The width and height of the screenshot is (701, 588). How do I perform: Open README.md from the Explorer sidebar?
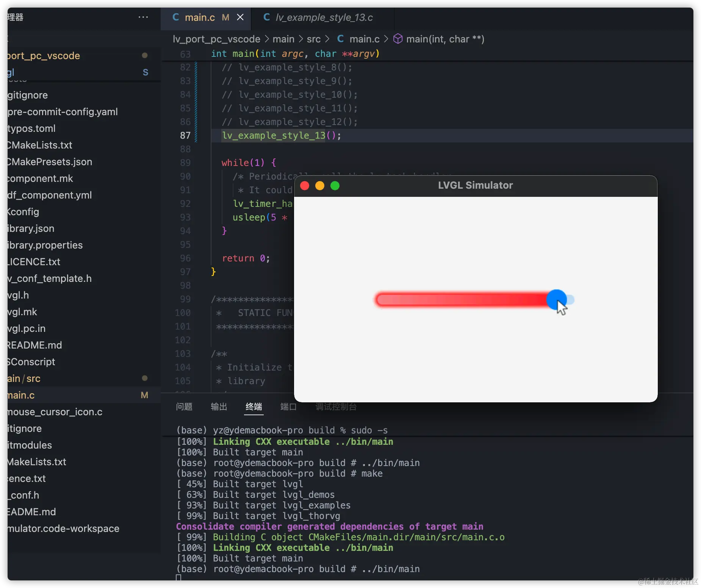pos(34,345)
